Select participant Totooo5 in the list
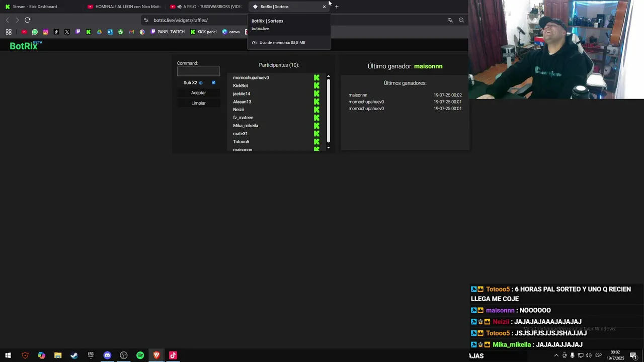Image resolution: width=644 pixels, height=362 pixels. pyautogui.click(x=241, y=142)
